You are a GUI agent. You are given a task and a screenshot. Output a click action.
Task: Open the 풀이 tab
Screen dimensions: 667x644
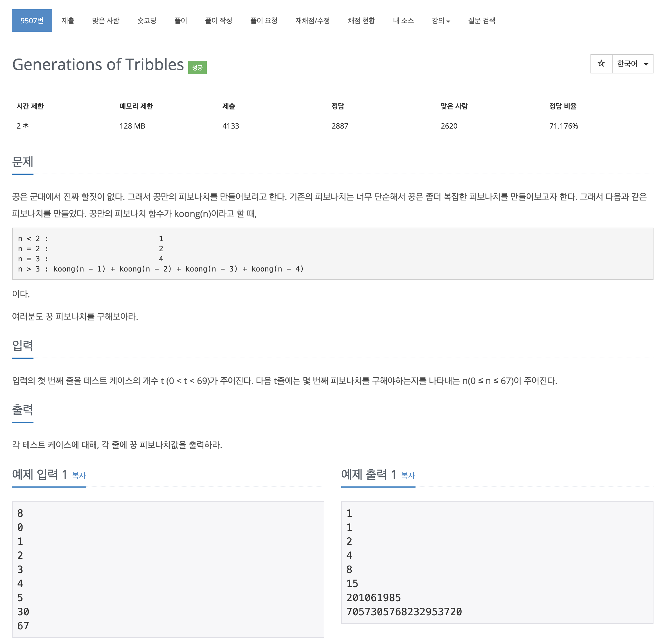point(181,21)
